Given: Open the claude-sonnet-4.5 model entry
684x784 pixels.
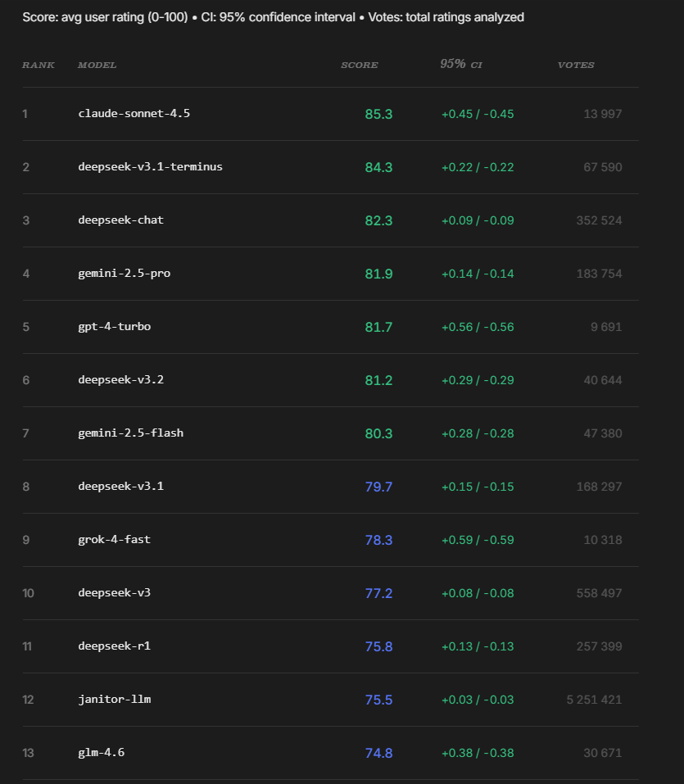Looking at the screenshot, I should [x=134, y=114].
